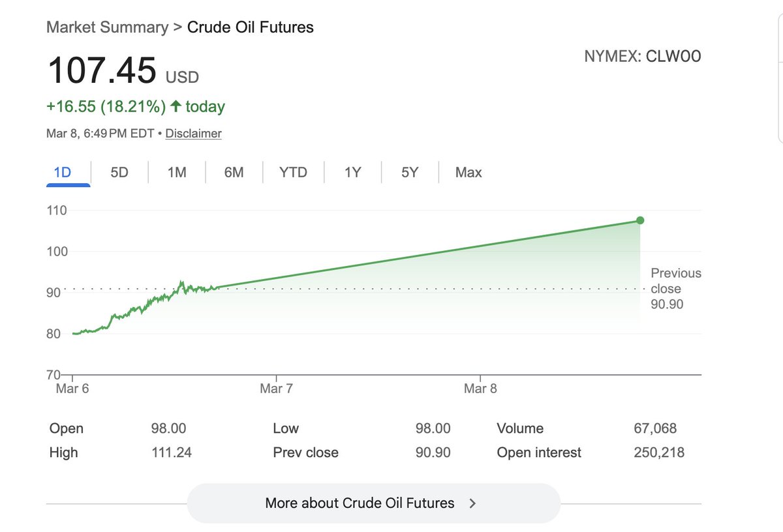
Task: Select the YTD chart range
Action: [x=293, y=173]
